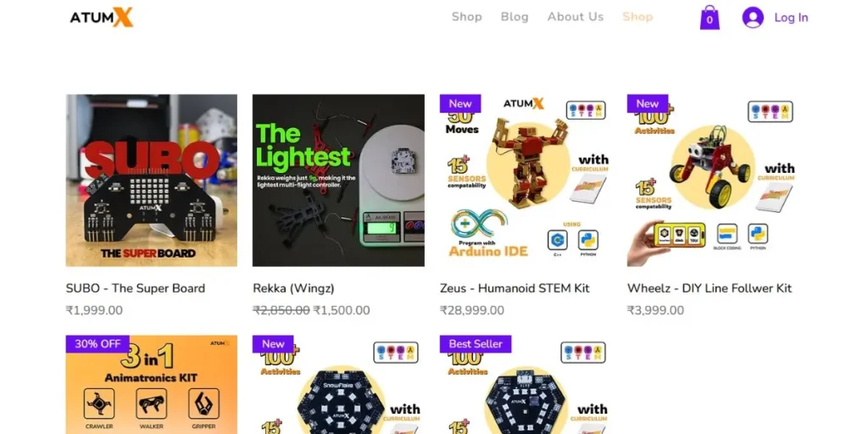The image size is (868, 434).
Task: View the Zeus humanoid robot product image
Action: click(x=526, y=181)
